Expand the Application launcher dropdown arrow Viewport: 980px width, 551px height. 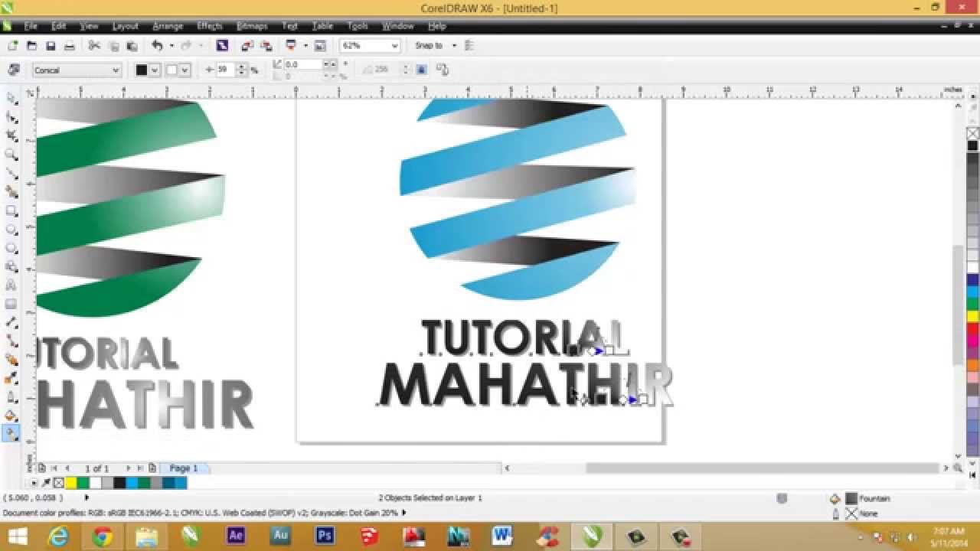[305, 46]
